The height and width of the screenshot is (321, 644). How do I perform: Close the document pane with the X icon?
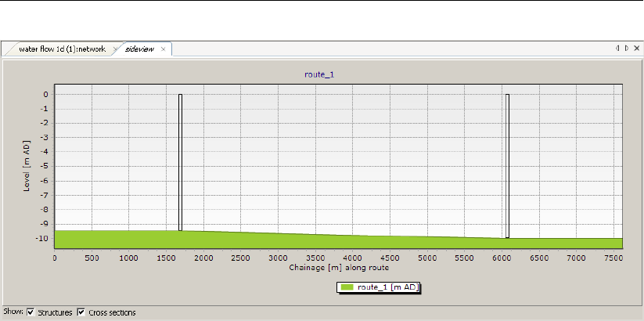tap(637, 48)
